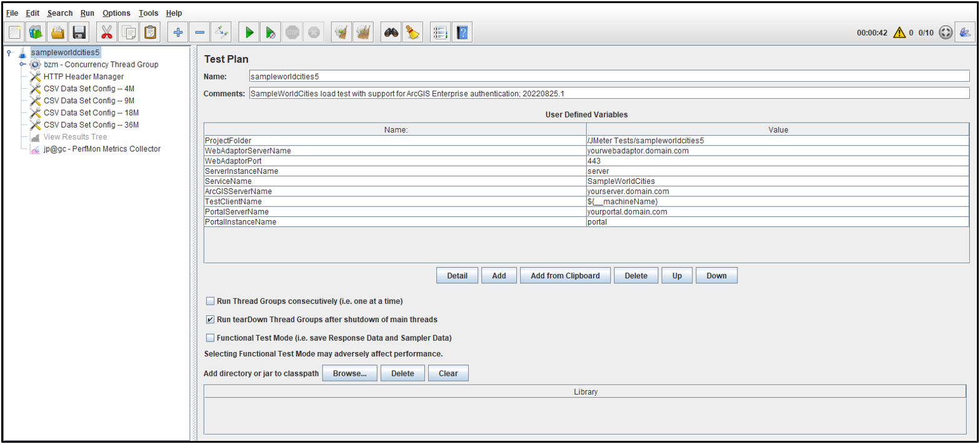This screenshot has width=980, height=444.
Task: Click the Comments input field
Action: coord(608,93)
